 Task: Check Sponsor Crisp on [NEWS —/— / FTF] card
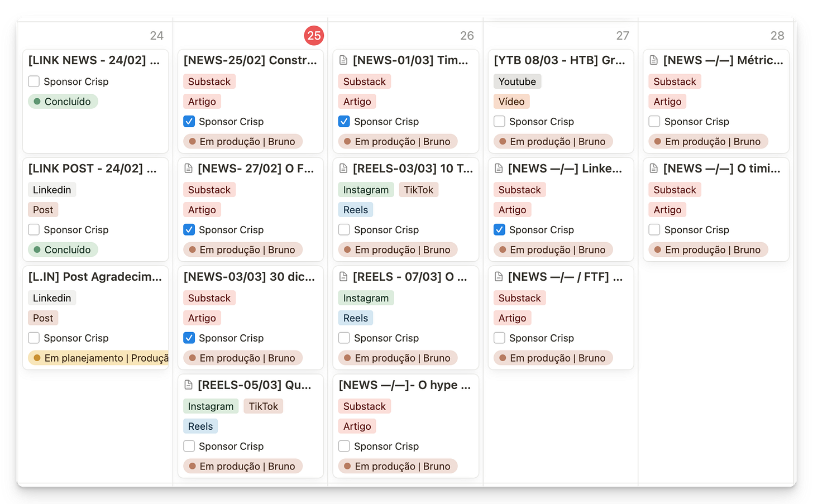(x=499, y=338)
